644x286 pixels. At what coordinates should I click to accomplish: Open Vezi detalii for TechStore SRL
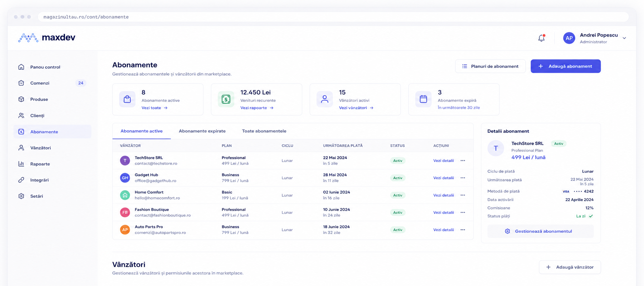(x=443, y=161)
